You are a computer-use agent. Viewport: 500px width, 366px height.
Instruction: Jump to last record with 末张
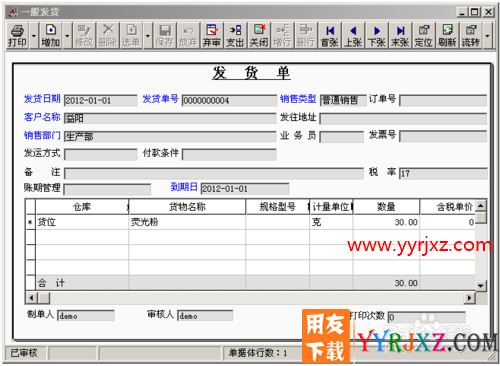(400, 35)
